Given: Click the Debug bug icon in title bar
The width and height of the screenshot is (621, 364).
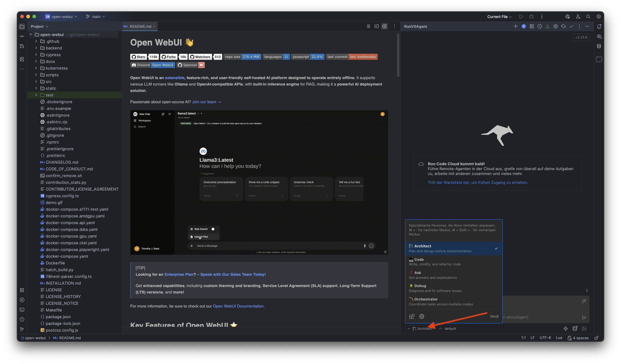Looking at the screenshot, I should point(531,16).
